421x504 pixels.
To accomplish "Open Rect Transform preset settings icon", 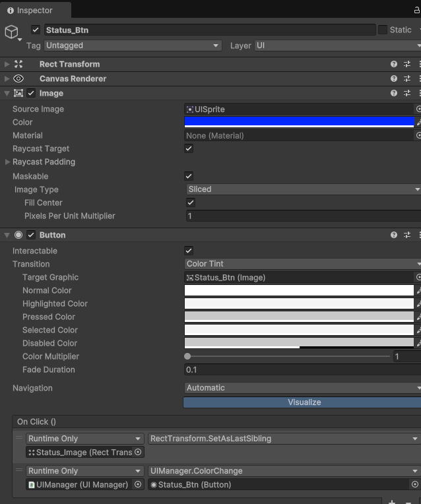I will tap(407, 64).
